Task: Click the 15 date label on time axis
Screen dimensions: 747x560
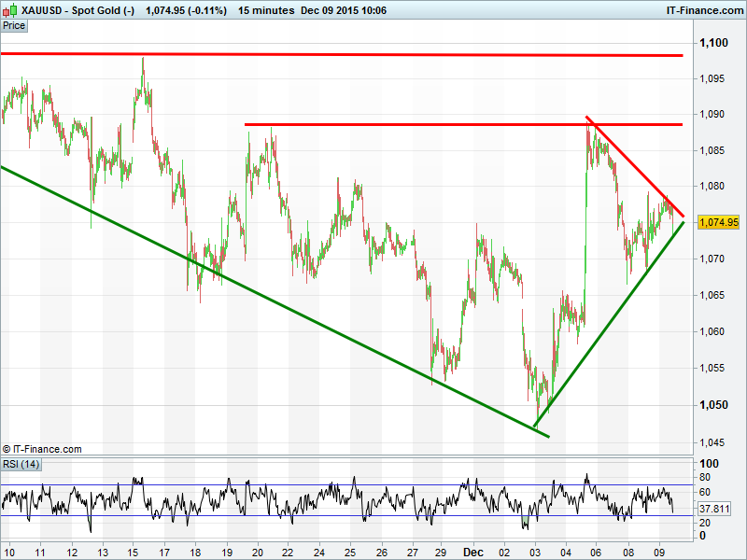Action: 134,552
